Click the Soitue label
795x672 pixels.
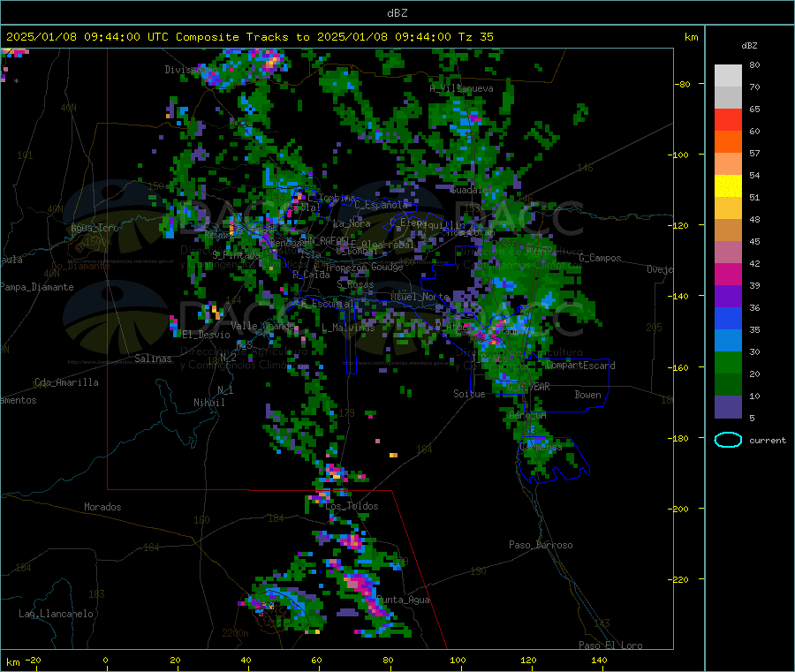coord(469,394)
